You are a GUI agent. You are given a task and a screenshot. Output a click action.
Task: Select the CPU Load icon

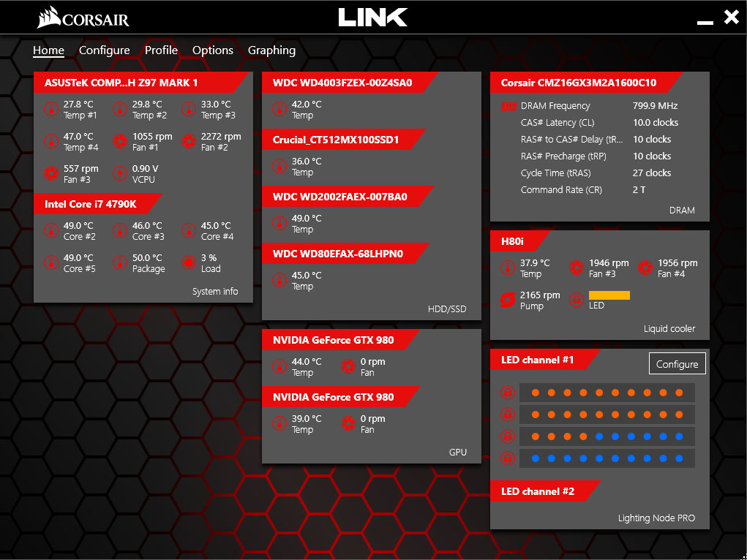[188, 263]
